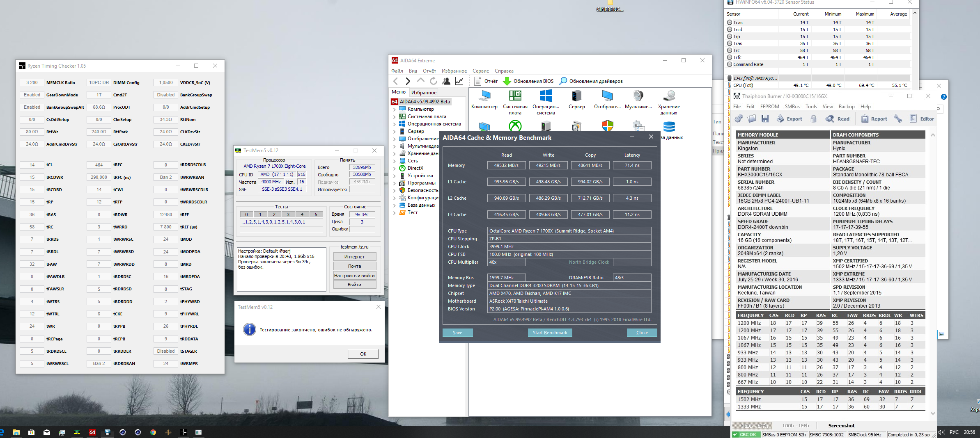Click the up arrow in AIDA64 toolbar
Image resolution: width=980 pixels, height=438 pixels.
(420, 81)
